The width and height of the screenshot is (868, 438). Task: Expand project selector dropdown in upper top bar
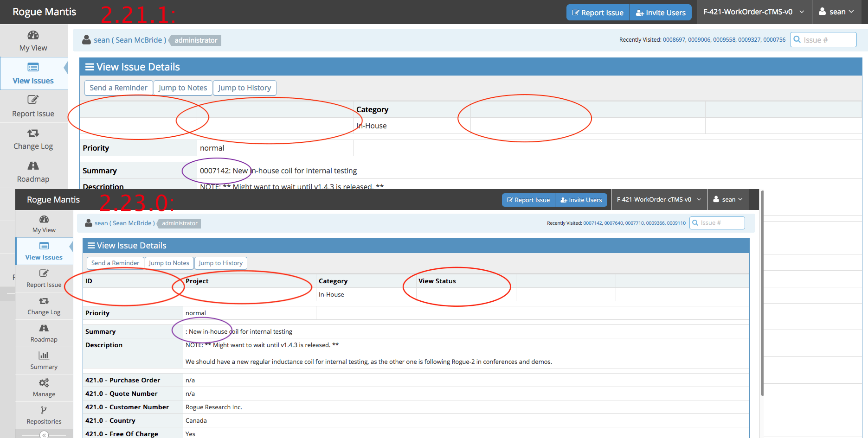click(x=753, y=12)
